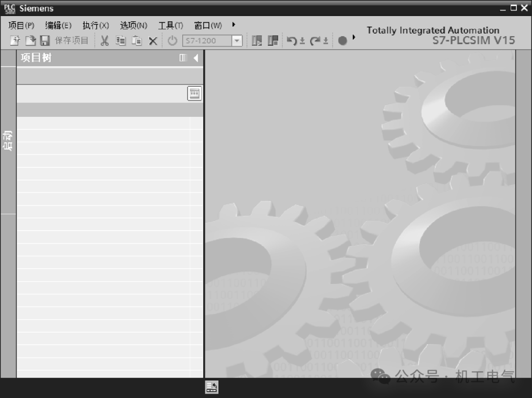Expand the toolbar overflow arrow

pyautogui.click(x=354, y=37)
